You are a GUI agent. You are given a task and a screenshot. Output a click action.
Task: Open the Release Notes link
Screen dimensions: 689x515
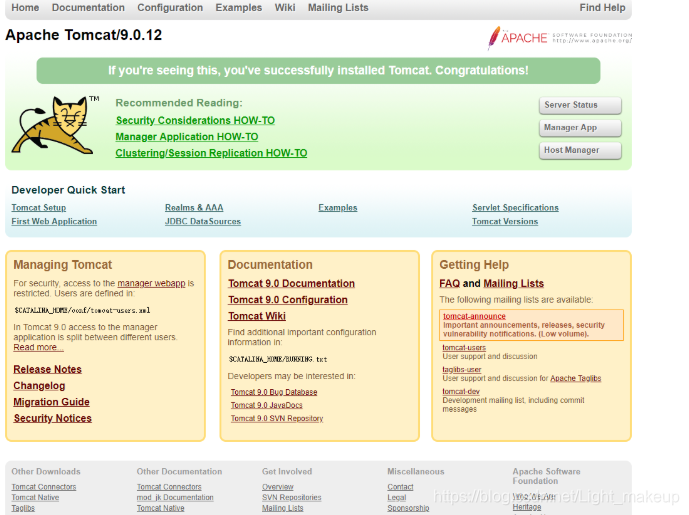47,369
